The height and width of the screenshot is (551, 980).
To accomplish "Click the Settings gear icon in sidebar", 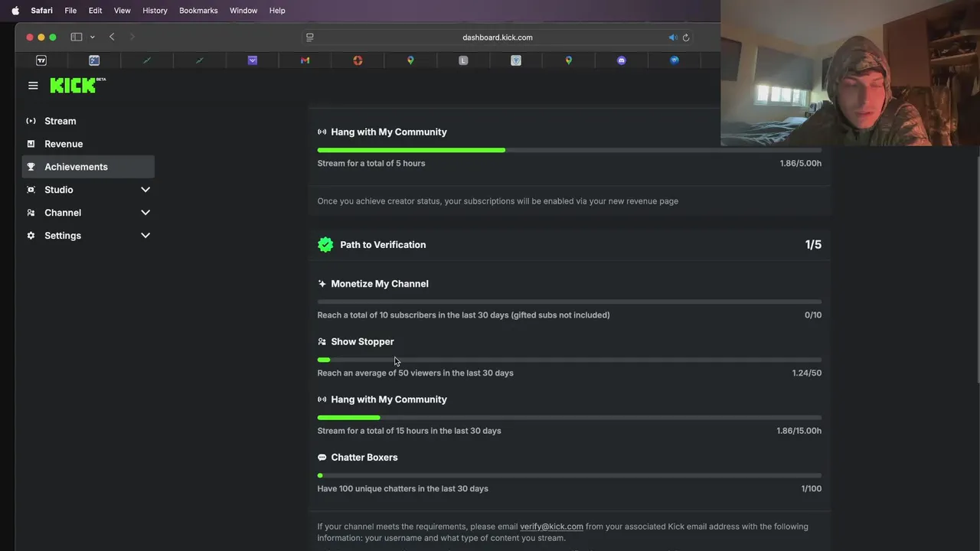I will [31, 236].
